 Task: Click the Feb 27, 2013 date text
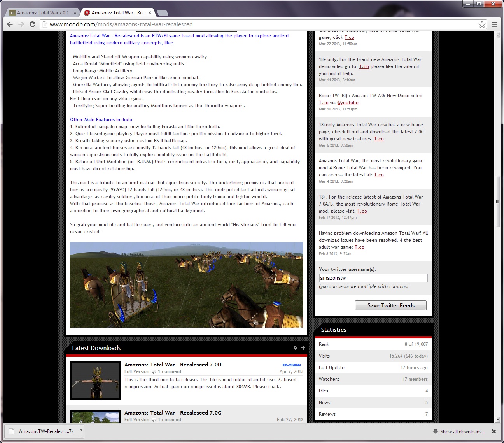(290, 420)
